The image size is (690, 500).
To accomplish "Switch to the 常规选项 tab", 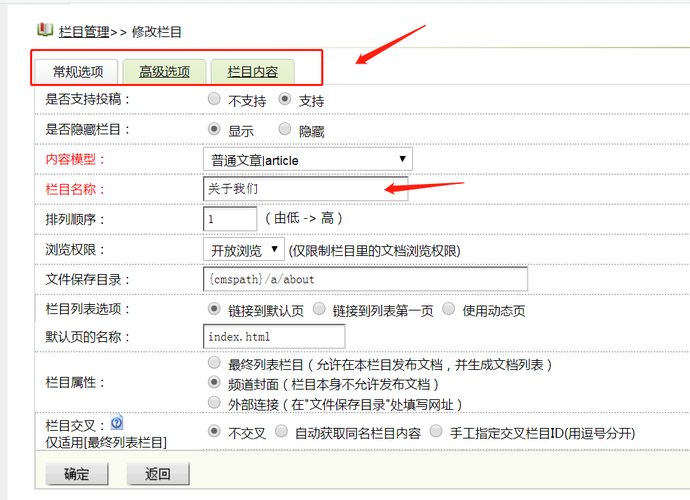I will [x=77, y=72].
